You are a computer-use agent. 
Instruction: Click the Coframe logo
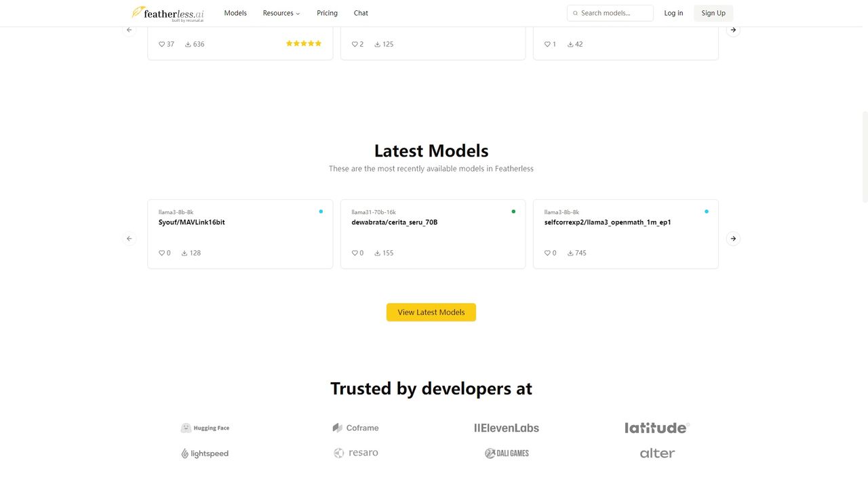[355, 428]
